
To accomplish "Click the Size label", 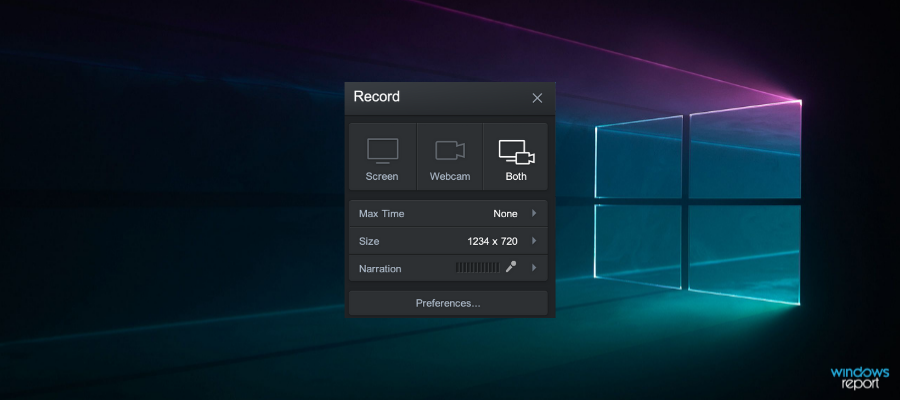I will (369, 241).
